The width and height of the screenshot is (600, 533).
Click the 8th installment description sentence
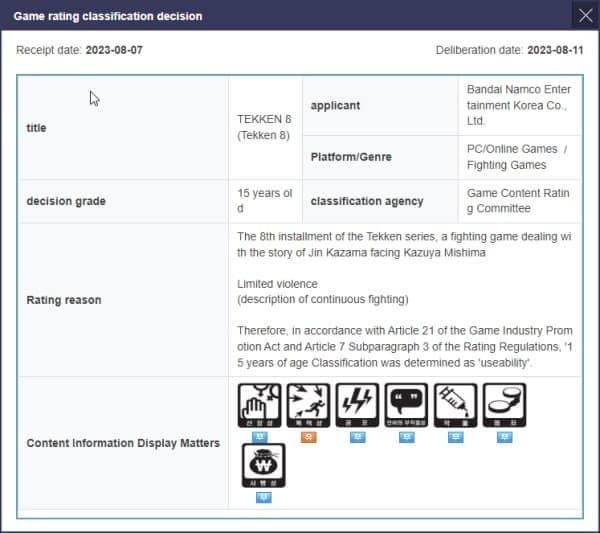(x=404, y=244)
